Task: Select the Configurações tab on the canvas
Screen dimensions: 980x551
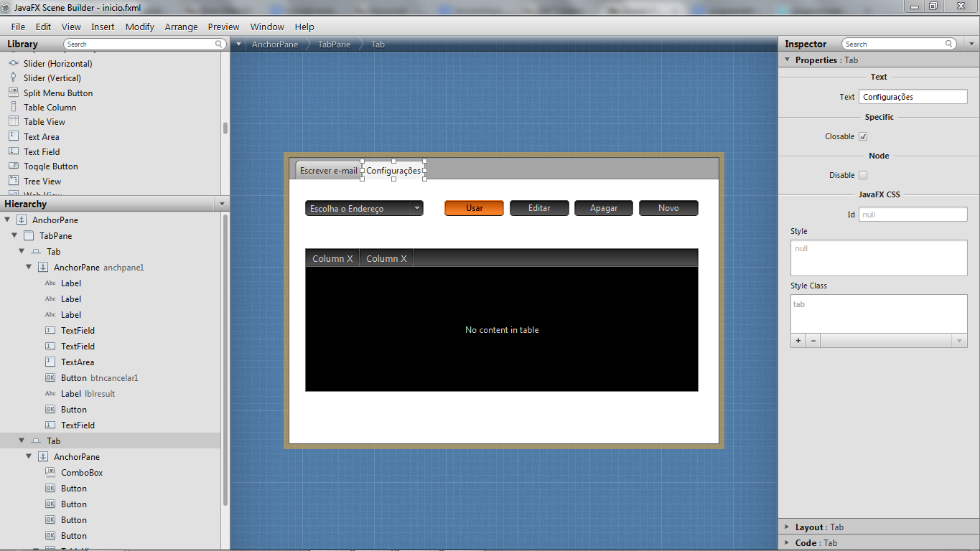Action: pos(393,171)
